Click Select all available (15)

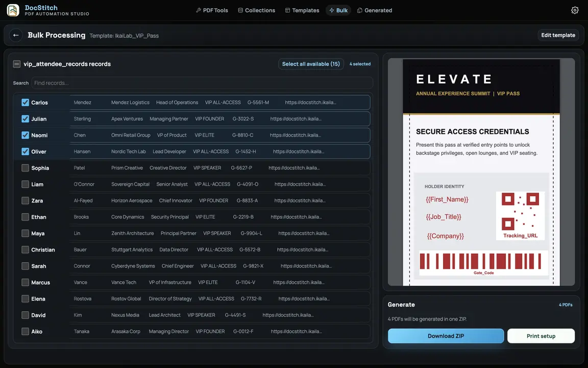point(311,64)
